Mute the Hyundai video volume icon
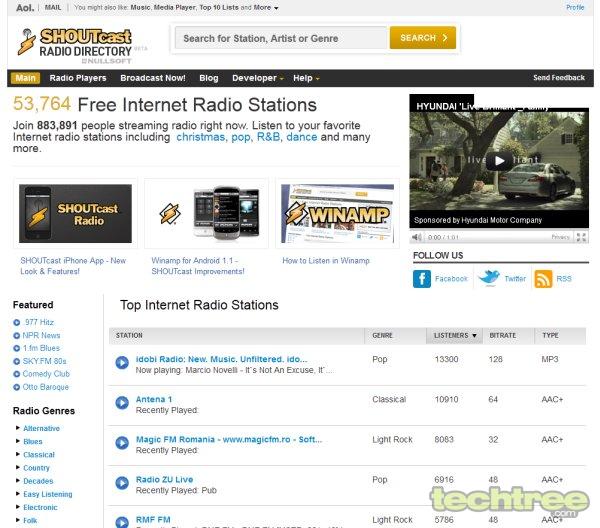Screen dimensions: 600x528 coord(416,237)
